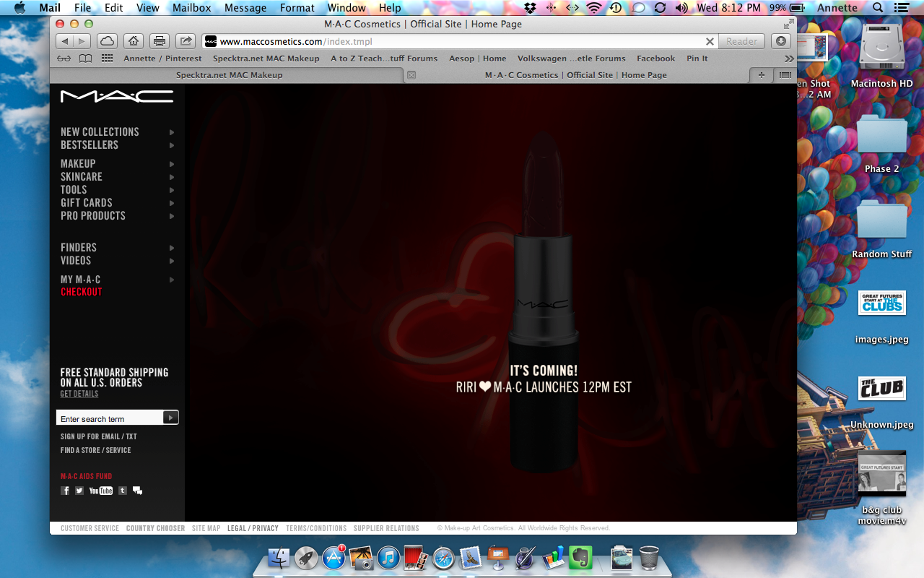Open Top Sites grid icon

click(107, 59)
